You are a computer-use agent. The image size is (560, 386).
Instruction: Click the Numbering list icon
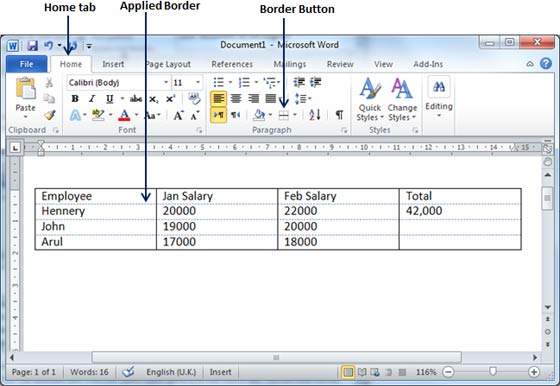coord(244,82)
